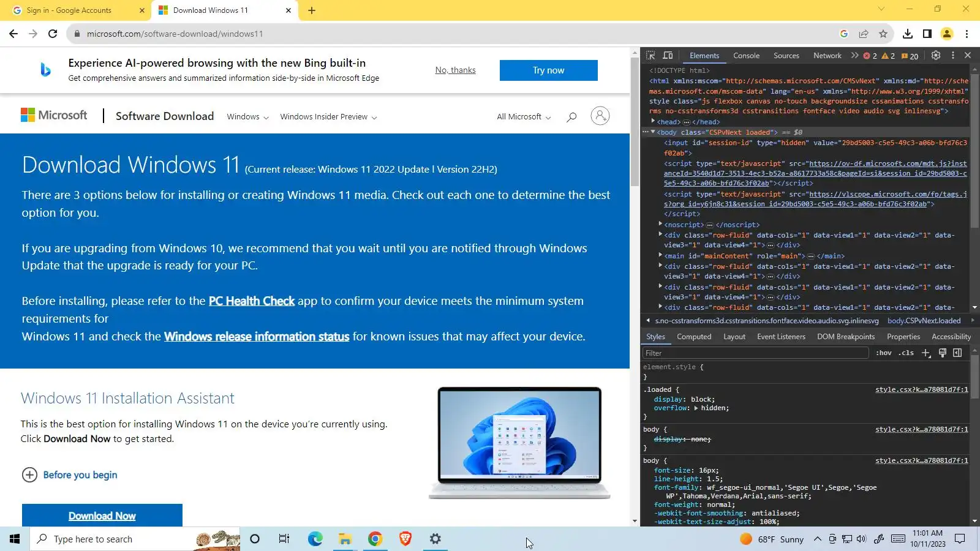Viewport: 980px width, 551px height.
Task: Expand Windows Insider Preview dropdown
Action: [328, 117]
